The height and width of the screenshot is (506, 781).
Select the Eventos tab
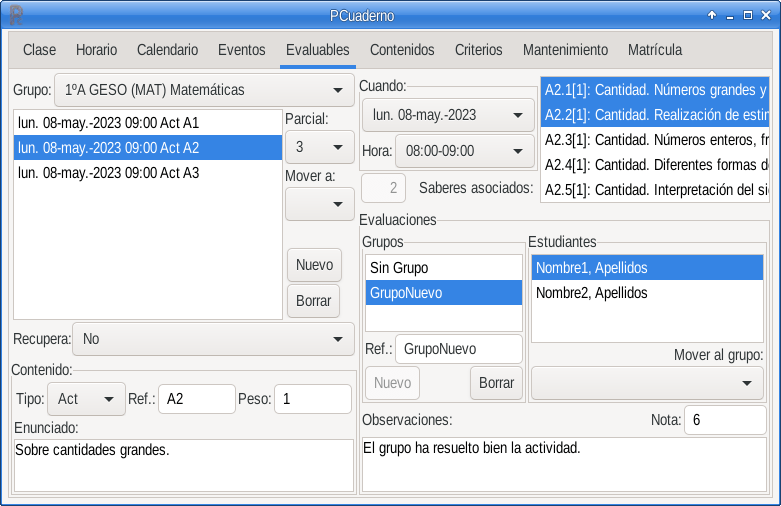[242, 50]
